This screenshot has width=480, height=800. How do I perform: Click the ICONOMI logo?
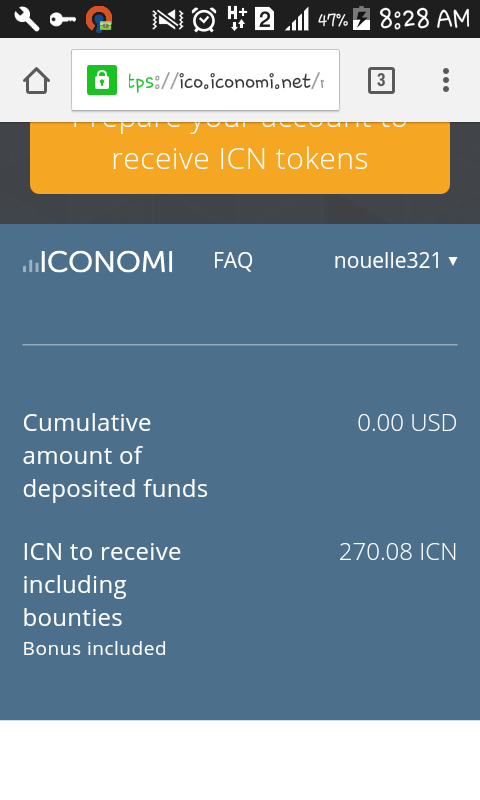(98, 261)
